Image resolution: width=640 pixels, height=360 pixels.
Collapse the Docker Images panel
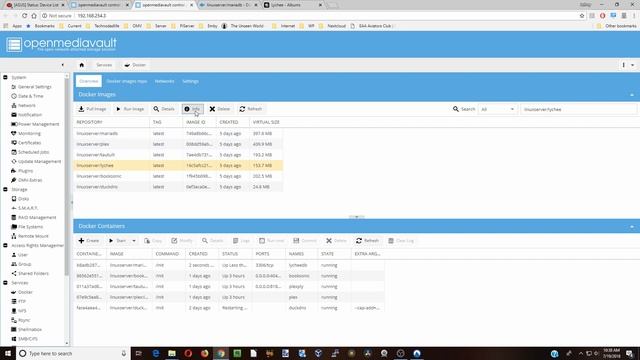(x=632, y=95)
